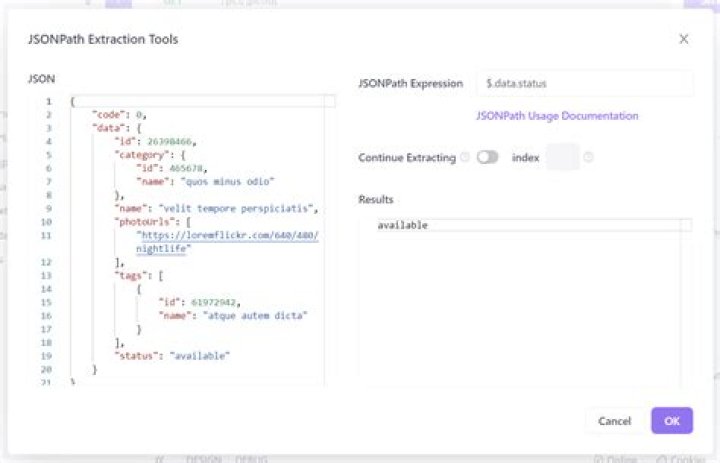Click the "available" result text

point(403,225)
